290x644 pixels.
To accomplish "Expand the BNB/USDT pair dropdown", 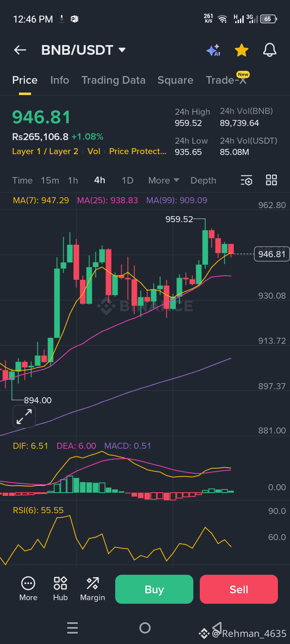I will click(122, 50).
